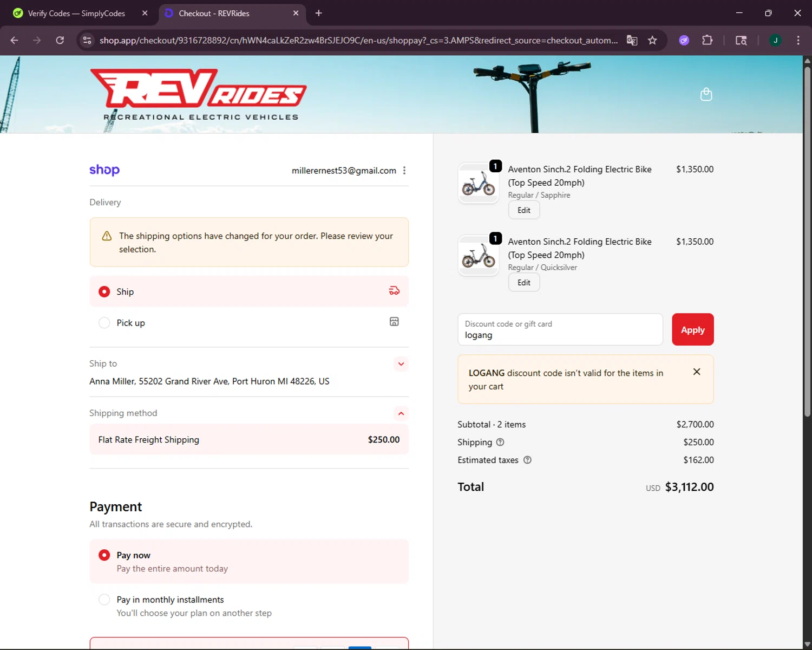This screenshot has height=650, width=812.
Task: Open the Chrome profile J avatar
Action: point(775,40)
